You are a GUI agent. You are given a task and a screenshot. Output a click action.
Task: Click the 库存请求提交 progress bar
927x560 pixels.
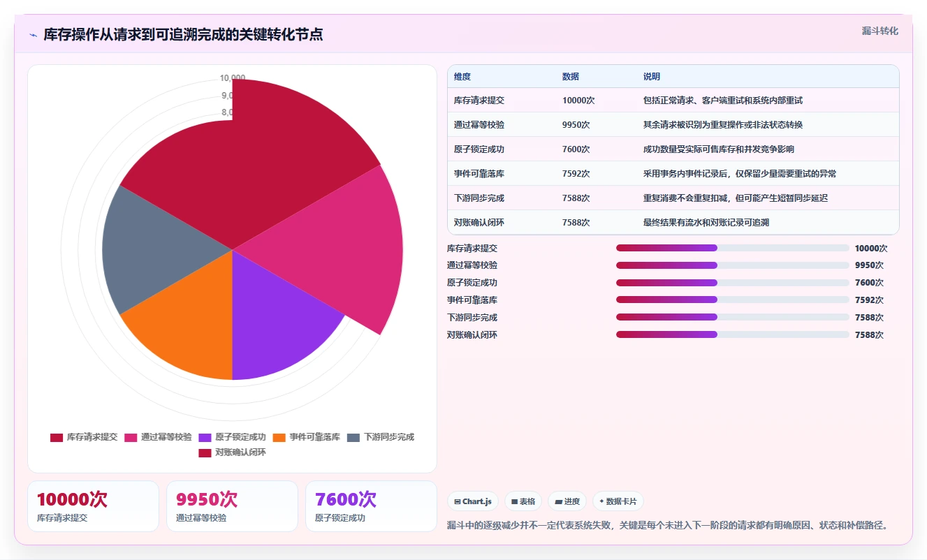733,248
